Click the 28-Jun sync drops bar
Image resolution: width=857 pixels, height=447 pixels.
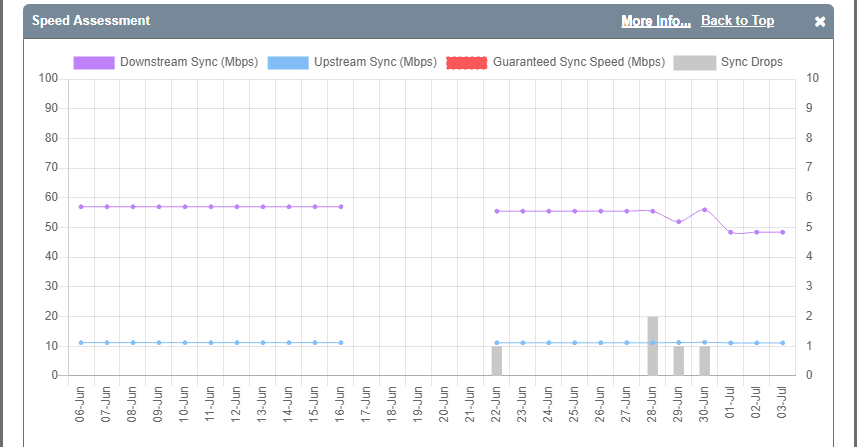653,346
